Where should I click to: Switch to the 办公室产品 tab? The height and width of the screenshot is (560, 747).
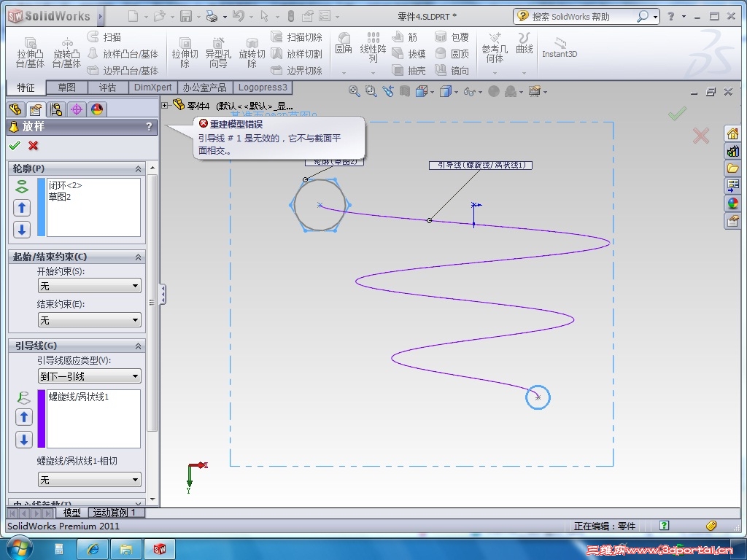[x=205, y=87]
